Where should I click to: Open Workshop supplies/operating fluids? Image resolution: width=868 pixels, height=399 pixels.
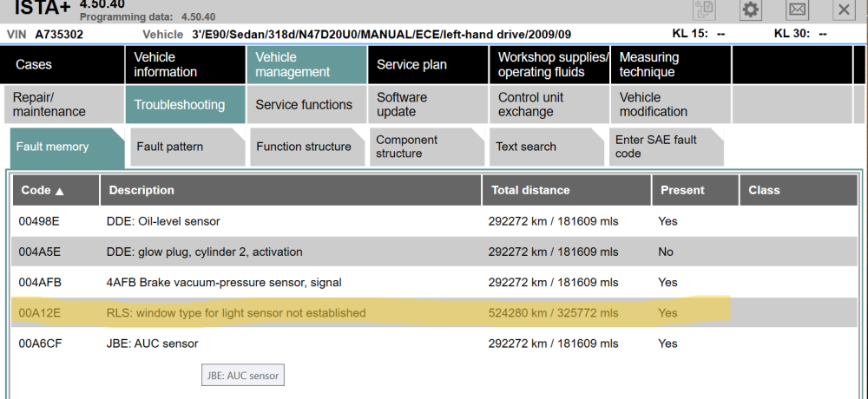click(549, 65)
